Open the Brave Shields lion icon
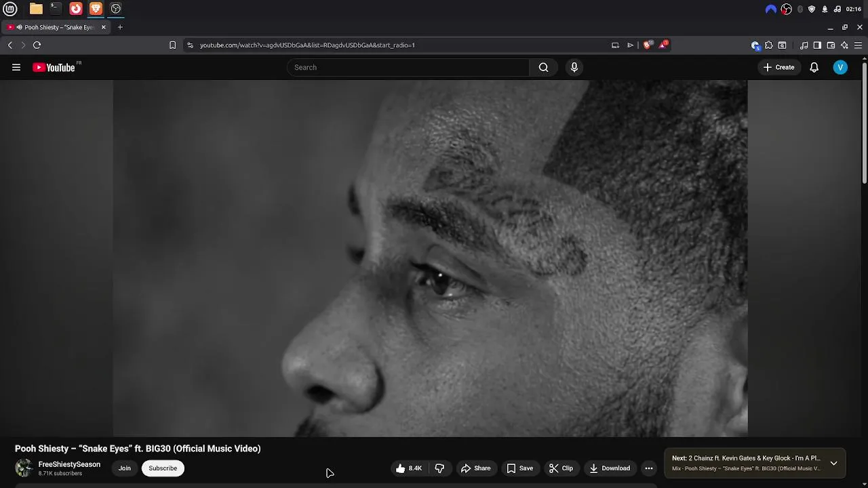Image resolution: width=868 pixels, height=488 pixels. 647,45
